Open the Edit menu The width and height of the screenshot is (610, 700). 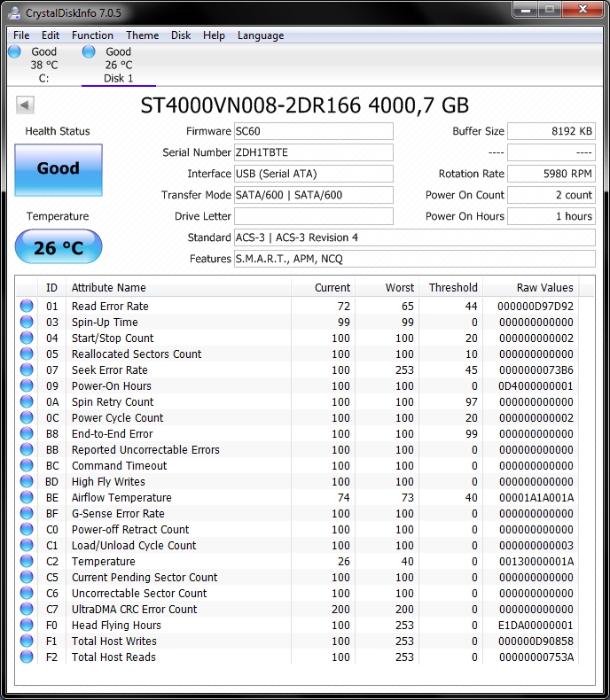51,35
